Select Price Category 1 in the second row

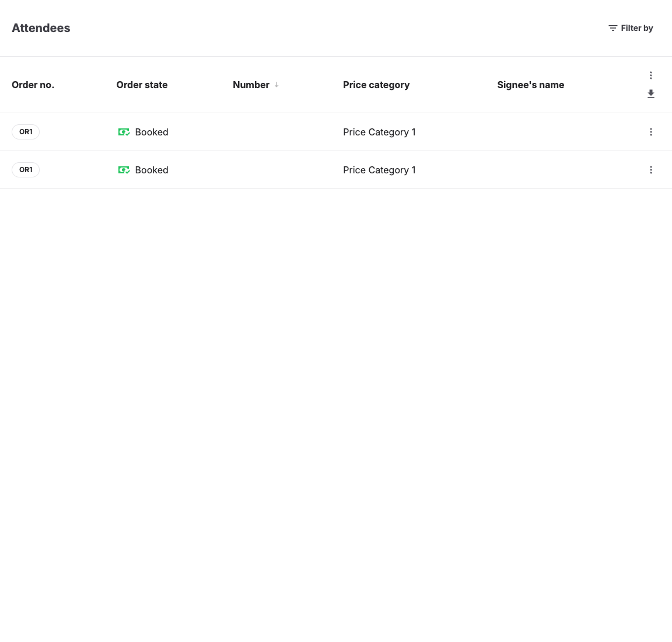pyautogui.click(x=379, y=170)
